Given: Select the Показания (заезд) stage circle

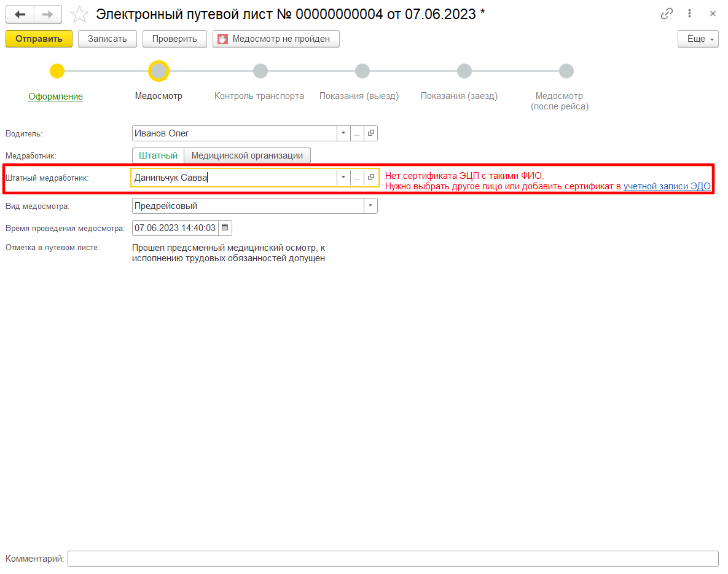Looking at the screenshot, I should point(464,71).
